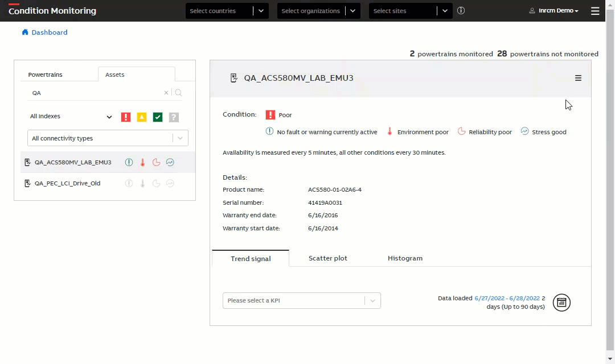Click environment thermometer icon for QA_PEC_LCI_Drive_Old row
Screen dimensions: 615x364
[x=142, y=183]
